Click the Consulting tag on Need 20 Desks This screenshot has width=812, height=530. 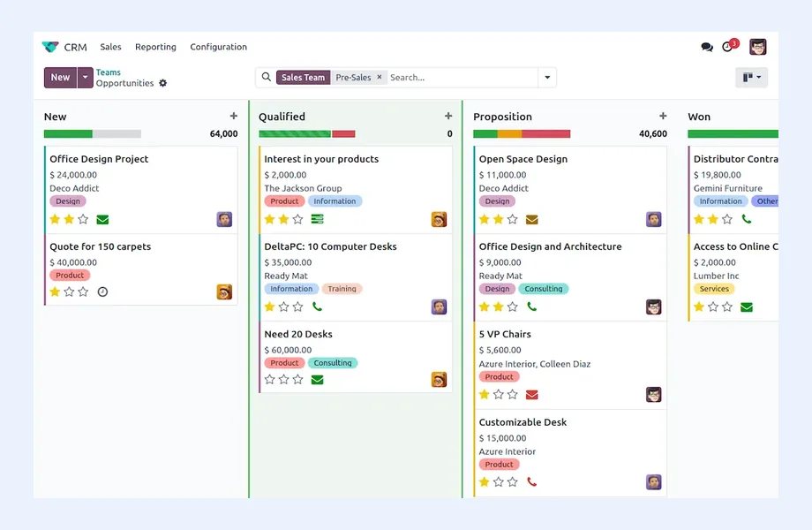pos(333,363)
